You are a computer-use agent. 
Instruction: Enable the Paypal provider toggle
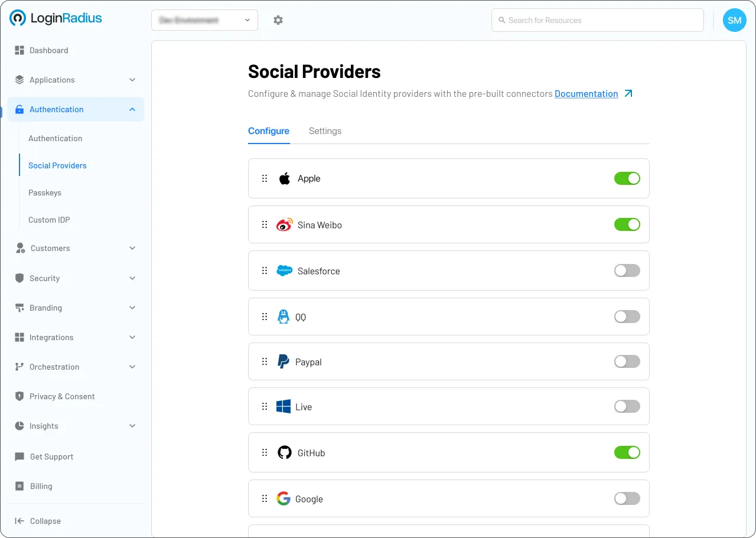(627, 361)
